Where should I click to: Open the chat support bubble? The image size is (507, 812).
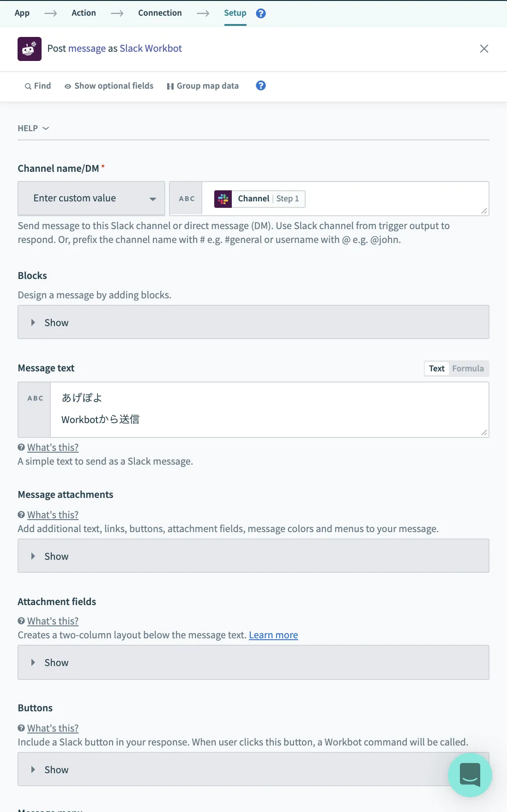470,775
